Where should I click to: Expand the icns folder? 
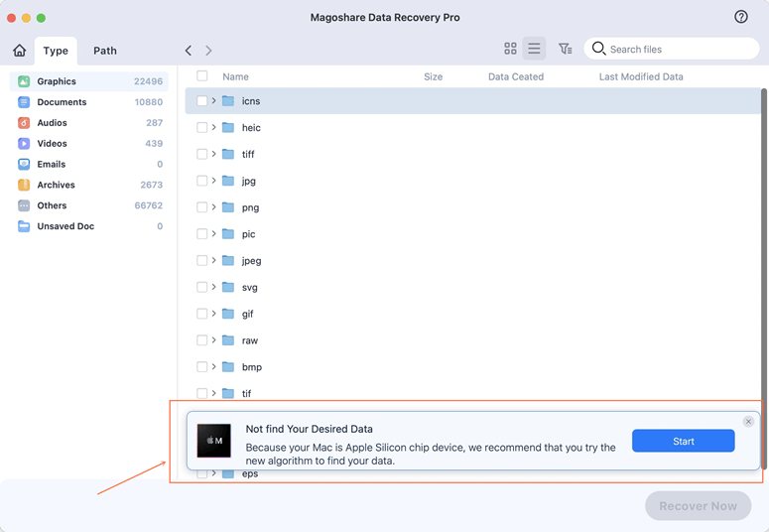pos(213,100)
